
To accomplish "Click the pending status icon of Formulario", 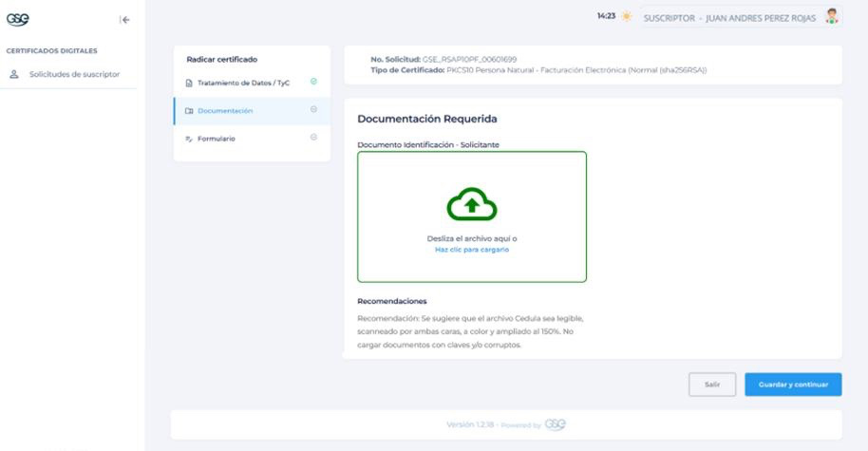I will [313, 137].
